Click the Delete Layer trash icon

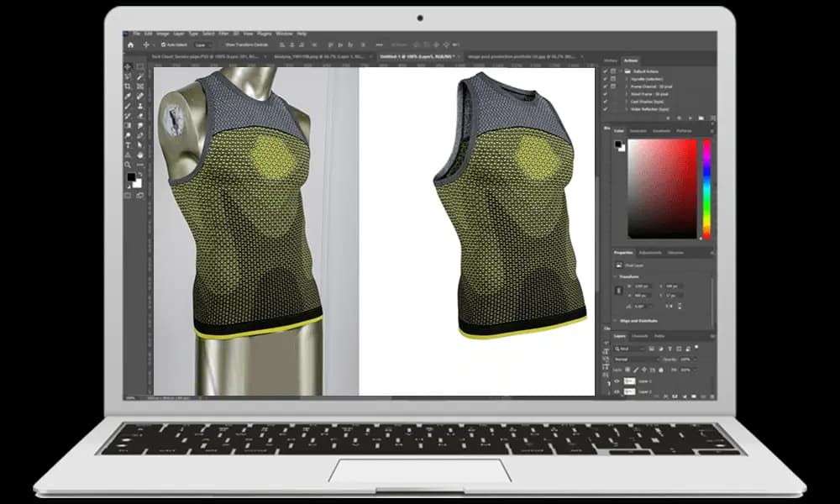pyautogui.click(x=711, y=396)
